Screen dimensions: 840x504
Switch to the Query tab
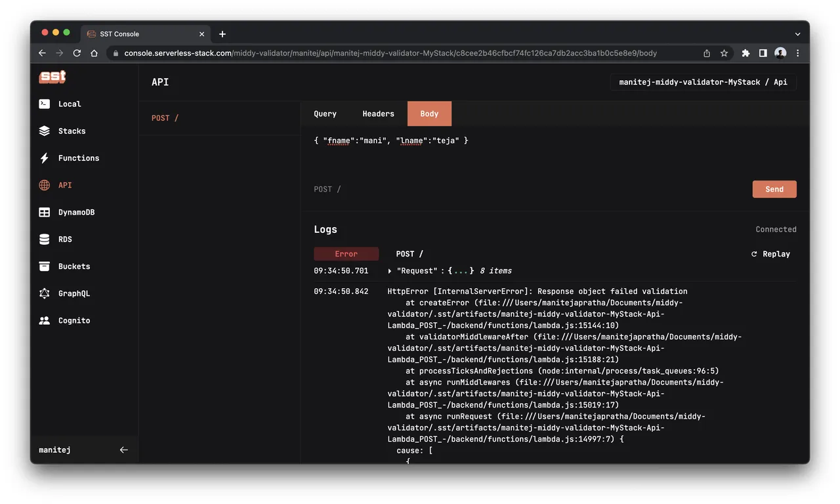click(x=325, y=114)
